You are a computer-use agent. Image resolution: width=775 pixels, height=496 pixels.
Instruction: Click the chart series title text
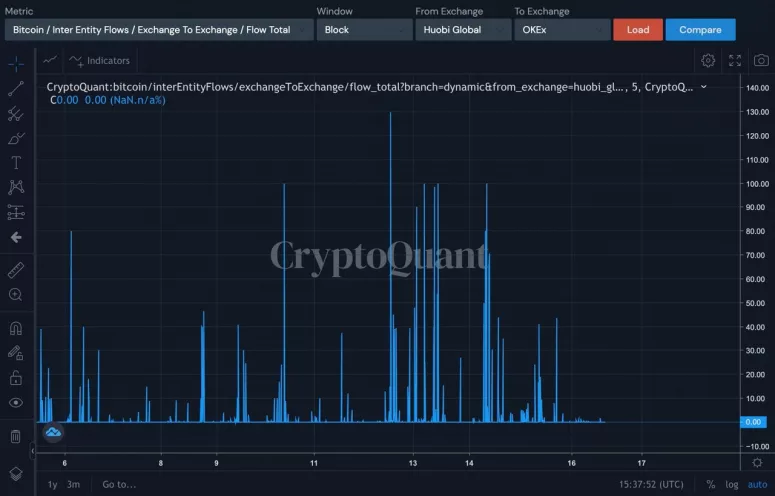tap(370, 87)
